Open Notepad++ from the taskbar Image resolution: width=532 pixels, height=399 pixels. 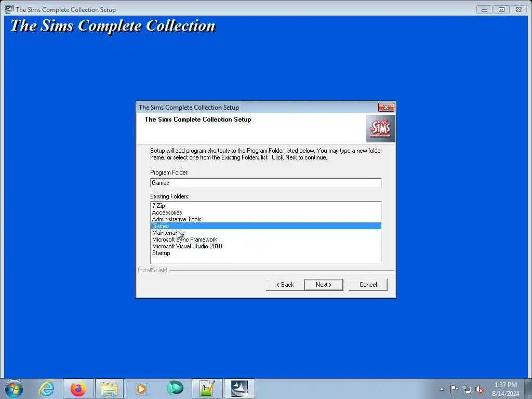pos(207,389)
